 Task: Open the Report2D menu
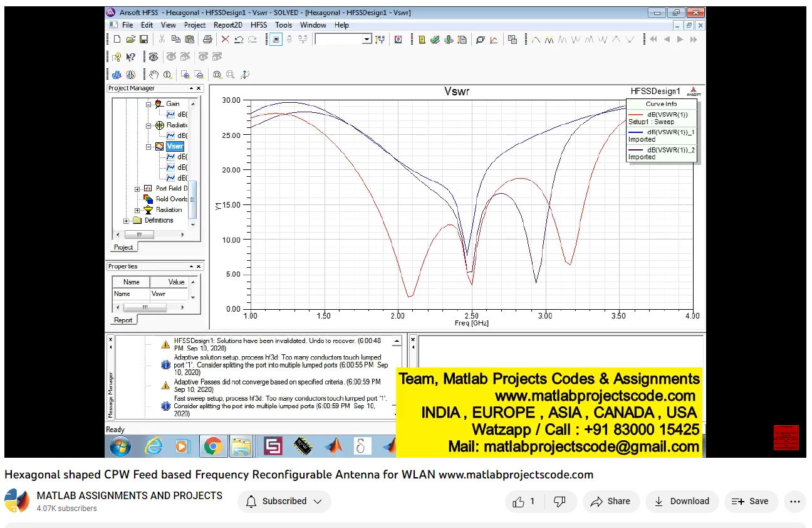point(227,25)
